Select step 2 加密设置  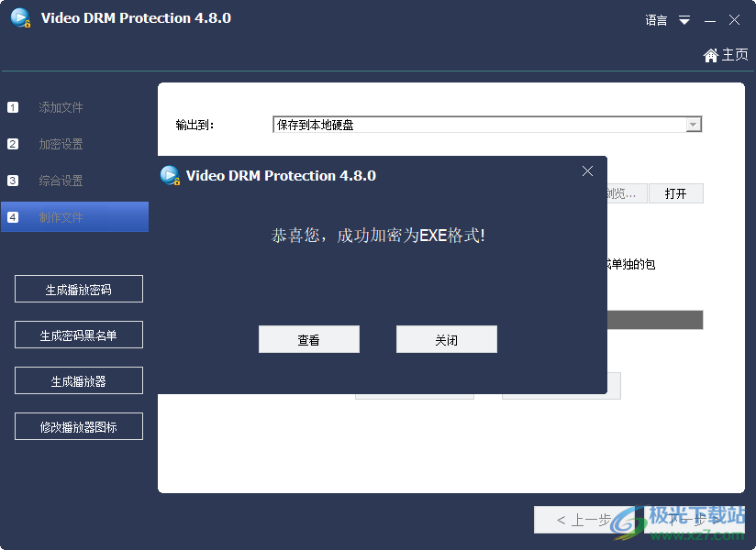pyautogui.click(x=61, y=144)
